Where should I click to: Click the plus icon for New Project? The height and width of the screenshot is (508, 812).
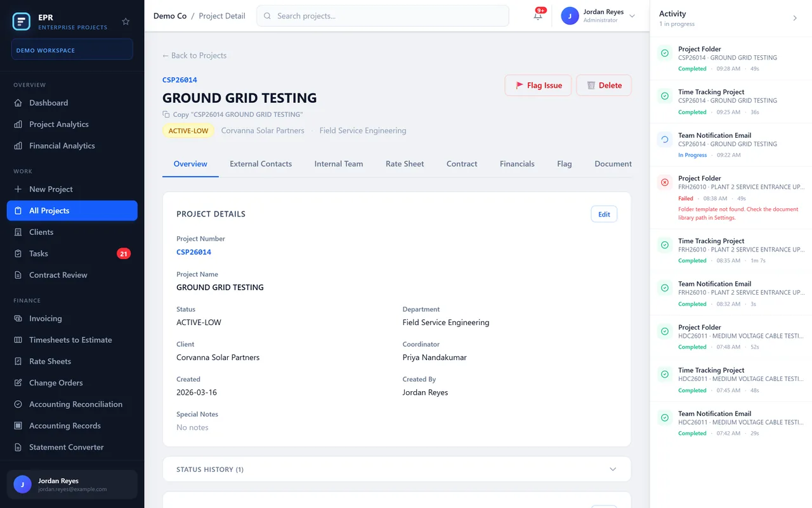coord(18,189)
